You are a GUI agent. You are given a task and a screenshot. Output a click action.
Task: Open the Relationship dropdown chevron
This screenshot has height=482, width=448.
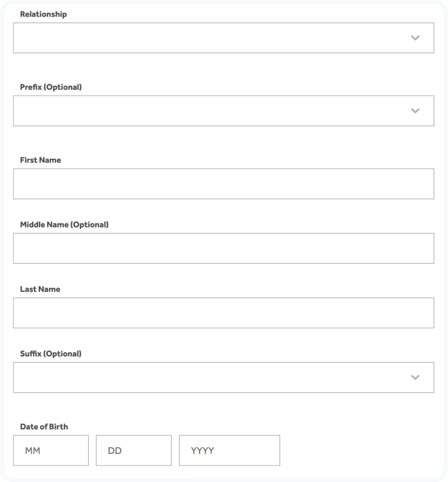click(x=415, y=38)
